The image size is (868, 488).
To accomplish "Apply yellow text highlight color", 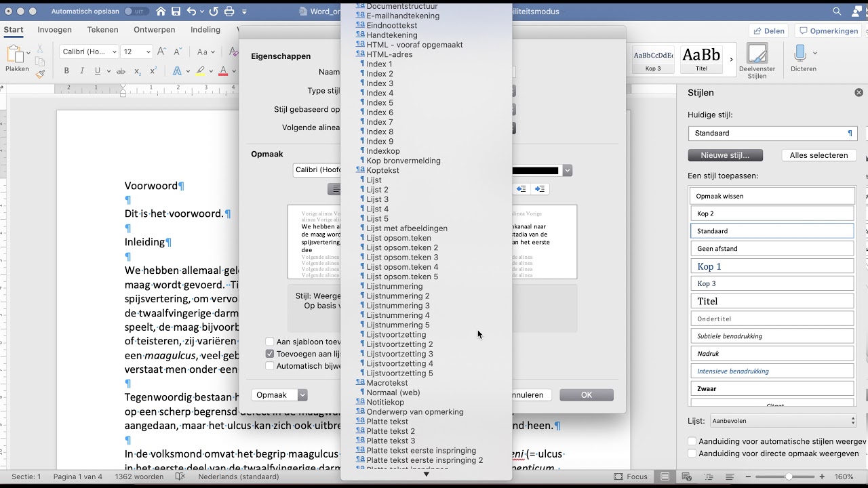I will click(x=201, y=71).
